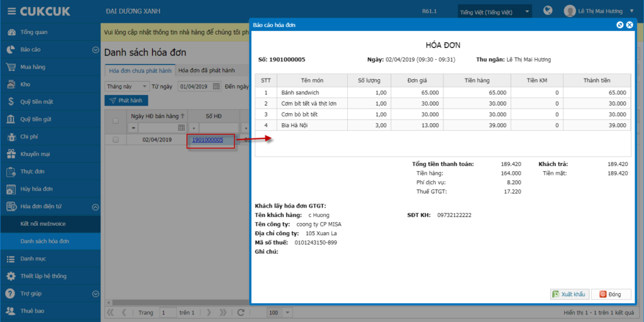Click the globe icon in top bar
Screen dimensions: 644x322
click(x=548, y=11)
